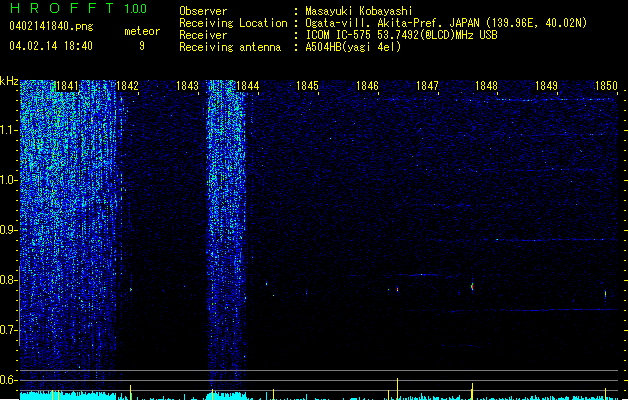629x400 pixels.
Task: Click the 1846 time marker
Action: coord(367,86)
